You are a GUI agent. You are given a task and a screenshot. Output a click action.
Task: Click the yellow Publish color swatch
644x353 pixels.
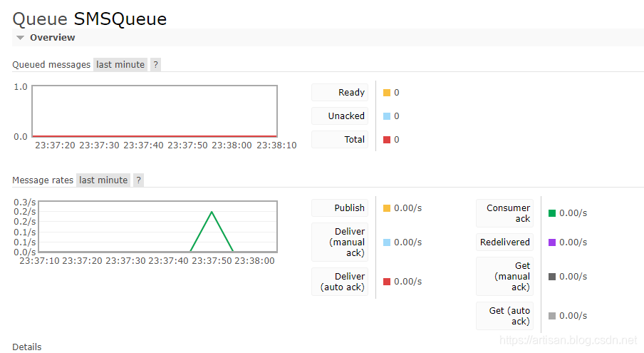click(387, 208)
